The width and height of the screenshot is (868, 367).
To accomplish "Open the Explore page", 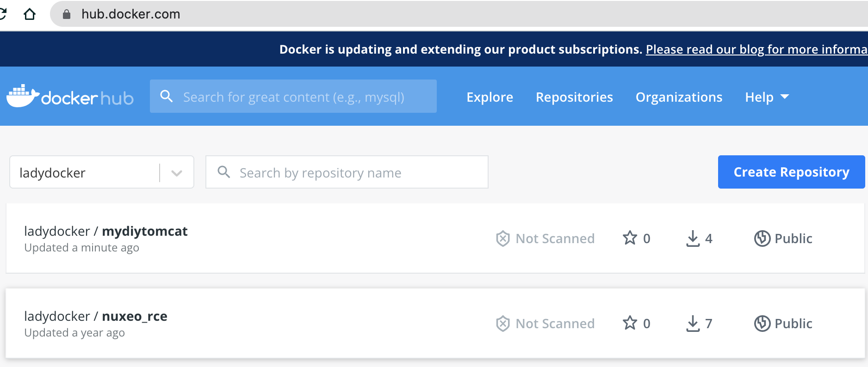I will pyautogui.click(x=490, y=97).
